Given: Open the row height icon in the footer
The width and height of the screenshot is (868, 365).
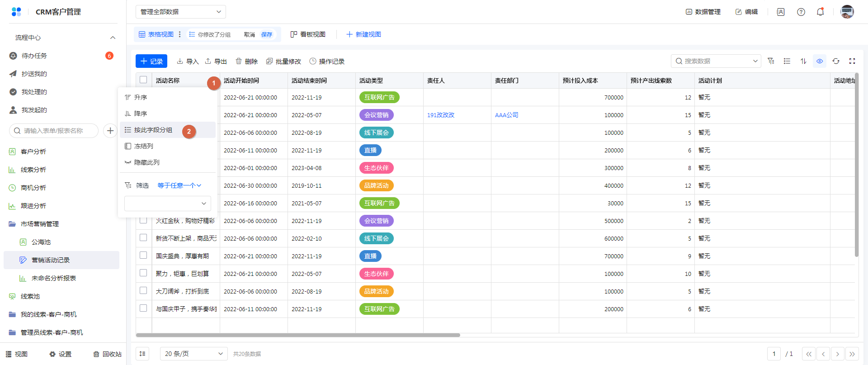Looking at the screenshot, I should pos(142,354).
